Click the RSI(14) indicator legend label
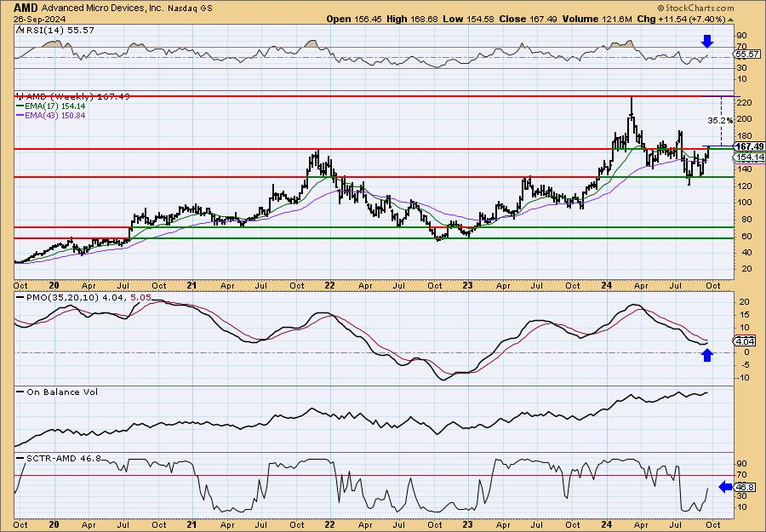The image size is (766, 532). tap(55, 31)
